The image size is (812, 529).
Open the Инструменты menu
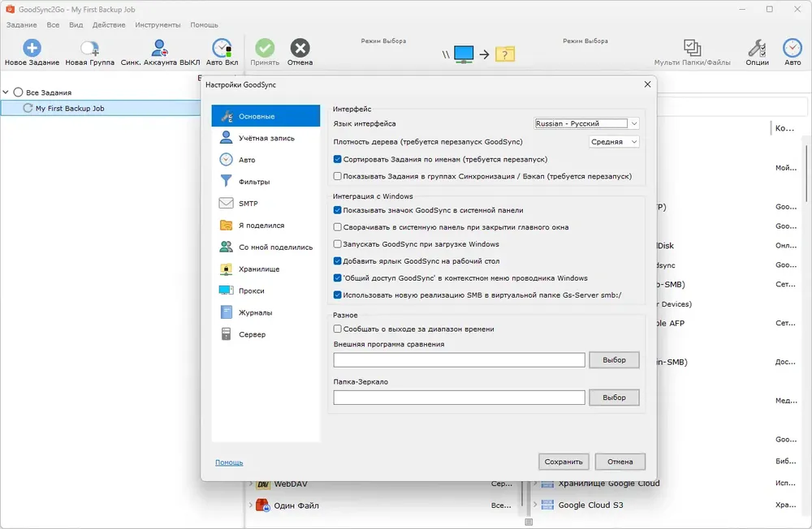click(158, 25)
